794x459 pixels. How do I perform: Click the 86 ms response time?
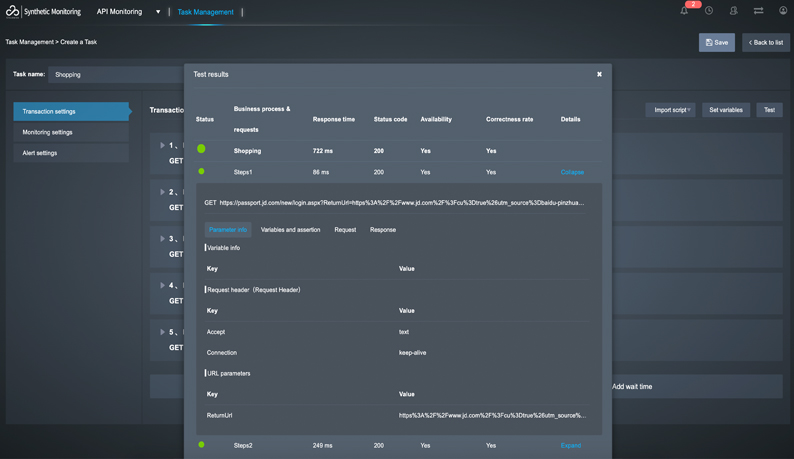click(321, 172)
